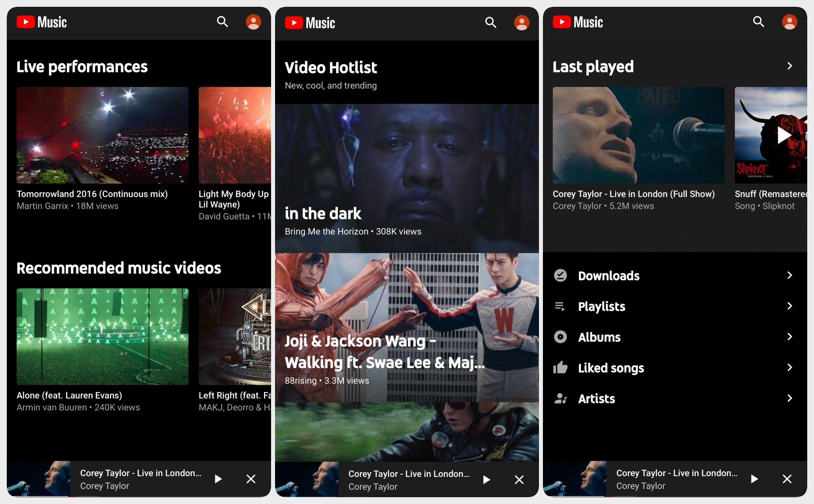This screenshot has width=814, height=504.
Task: Click the Downloads checkmark icon
Action: [x=560, y=275]
